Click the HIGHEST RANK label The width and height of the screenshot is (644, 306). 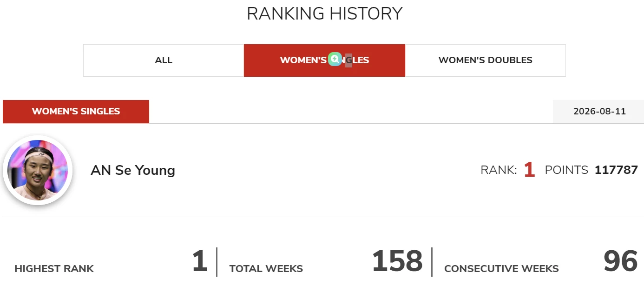coord(54,269)
